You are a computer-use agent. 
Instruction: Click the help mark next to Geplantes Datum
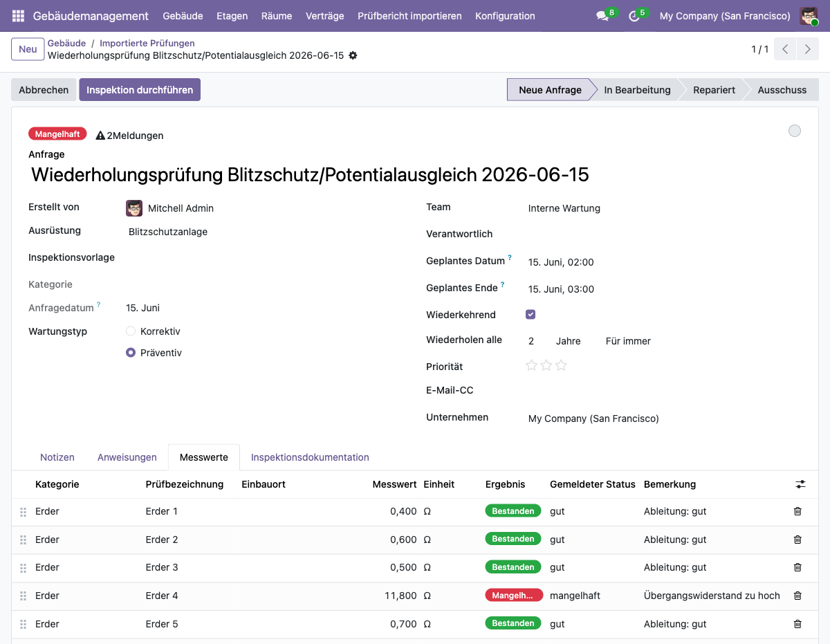(x=510, y=258)
